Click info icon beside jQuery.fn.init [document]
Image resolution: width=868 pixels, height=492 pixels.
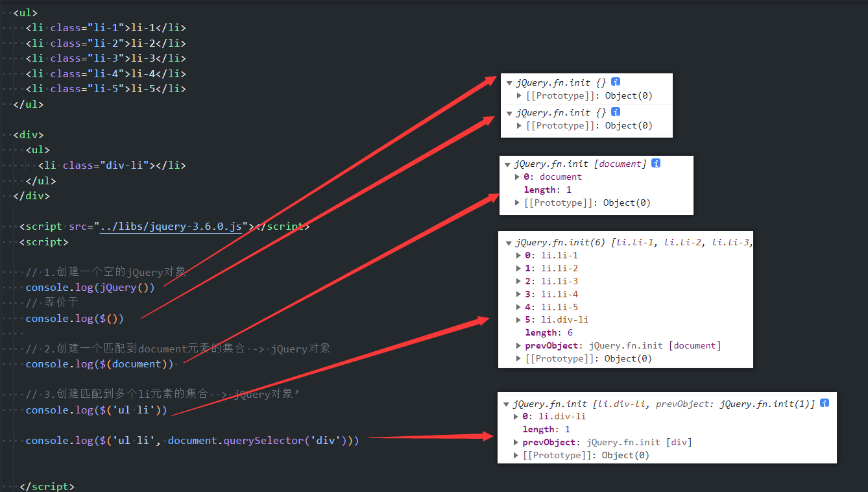tap(656, 164)
